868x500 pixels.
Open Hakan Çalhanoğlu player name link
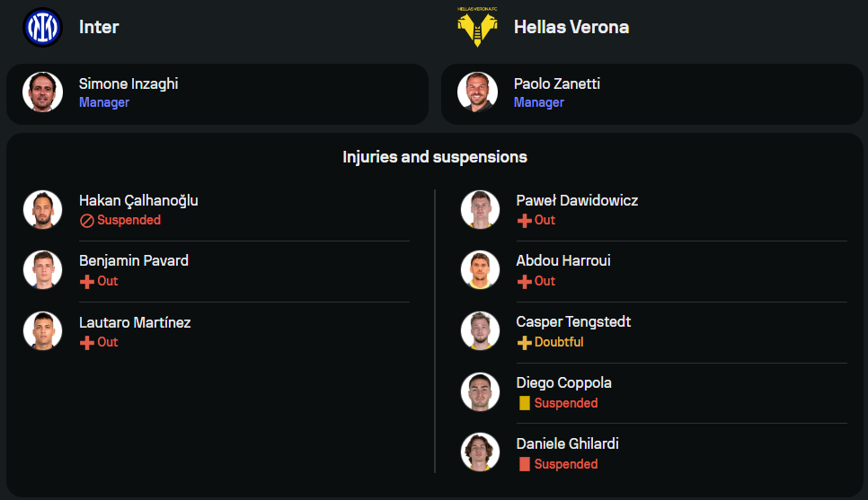(138, 200)
